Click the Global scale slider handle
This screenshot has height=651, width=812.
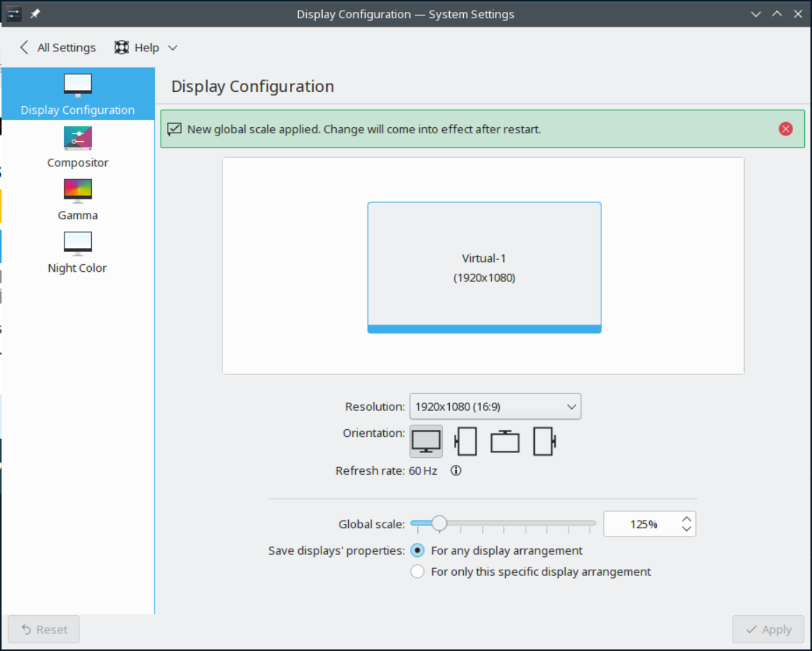pyautogui.click(x=439, y=523)
